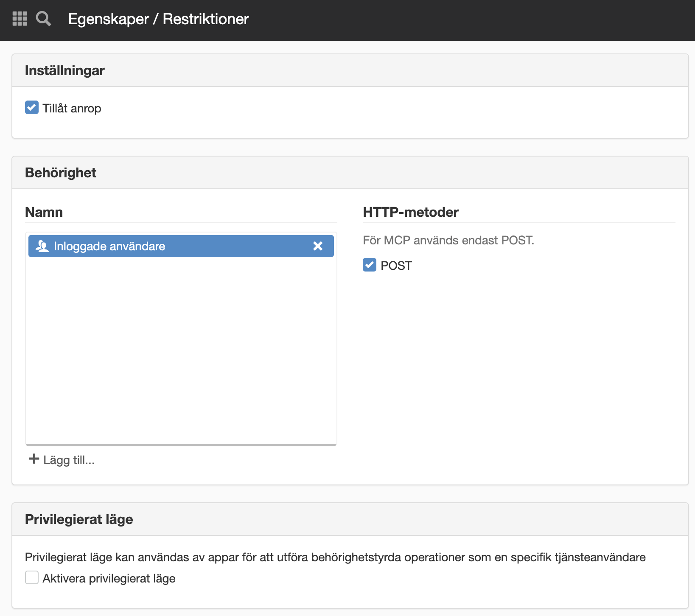
Task: Enable the Aktivera privilegierat läge checkbox
Action: pyautogui.click(x=32, y=577)
